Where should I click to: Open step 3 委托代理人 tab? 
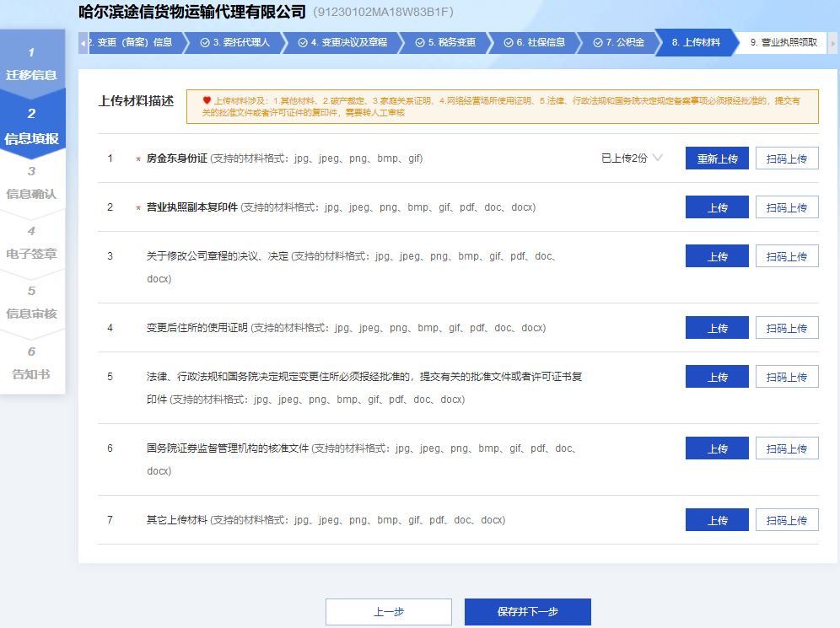(235, 42)
